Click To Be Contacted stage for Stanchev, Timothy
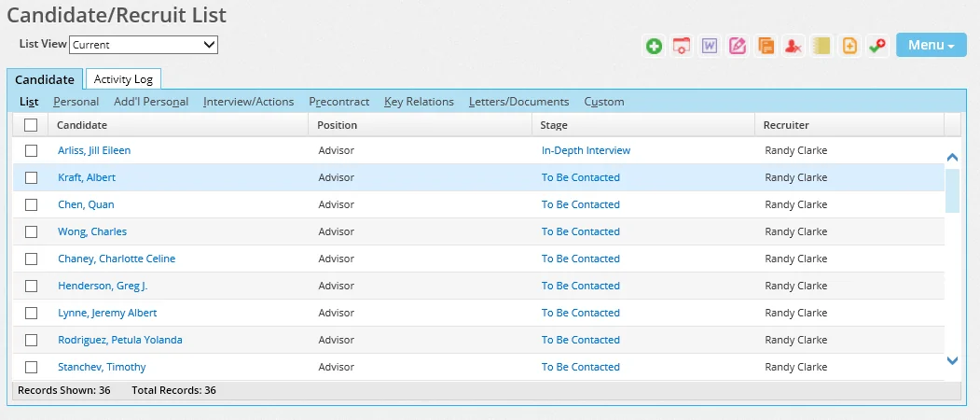 point(581,367)
